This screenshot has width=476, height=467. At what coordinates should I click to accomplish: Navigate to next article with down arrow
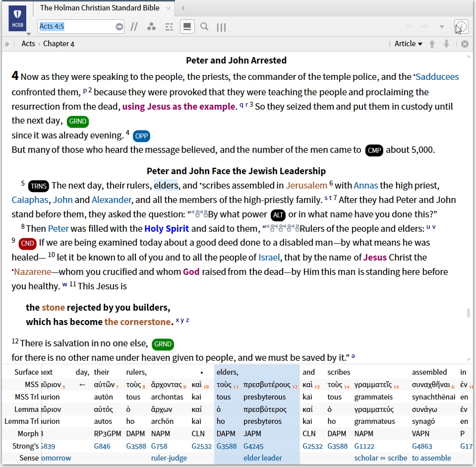tap(446, 44)
